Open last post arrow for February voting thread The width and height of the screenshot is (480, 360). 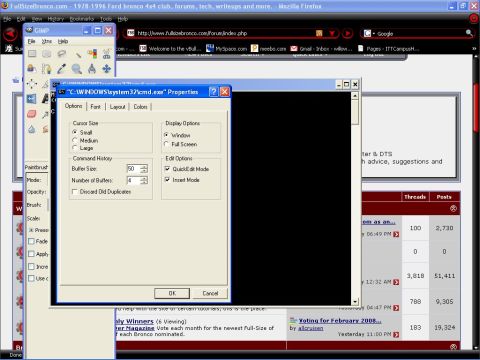coord(396,334)
